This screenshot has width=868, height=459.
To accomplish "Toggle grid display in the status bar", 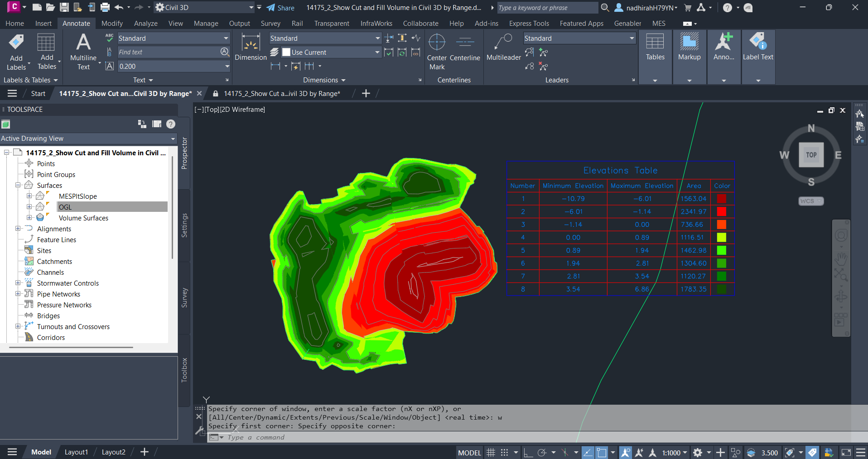I will coord(491,452).
